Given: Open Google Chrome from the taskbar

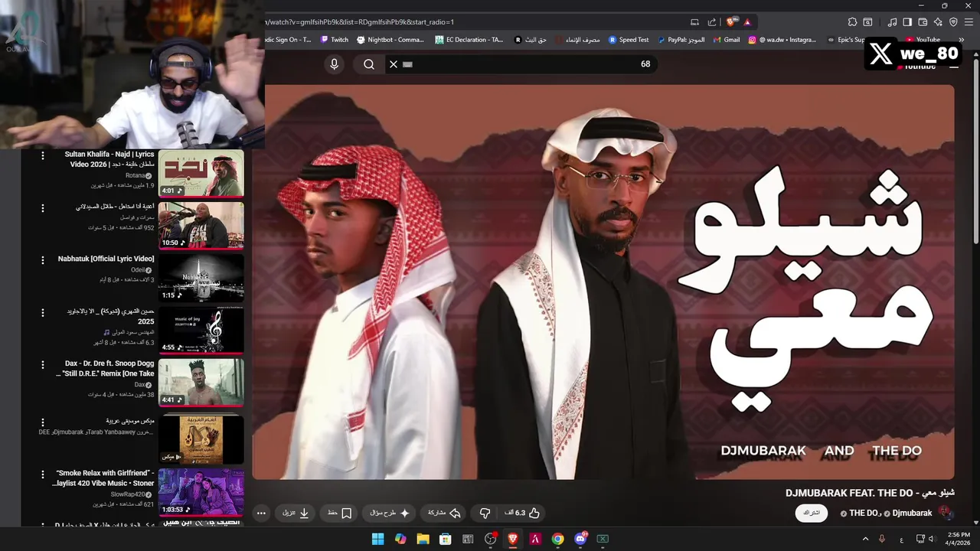Looking at the screenshot, I should pyautogui.click(x=557, y=539).
